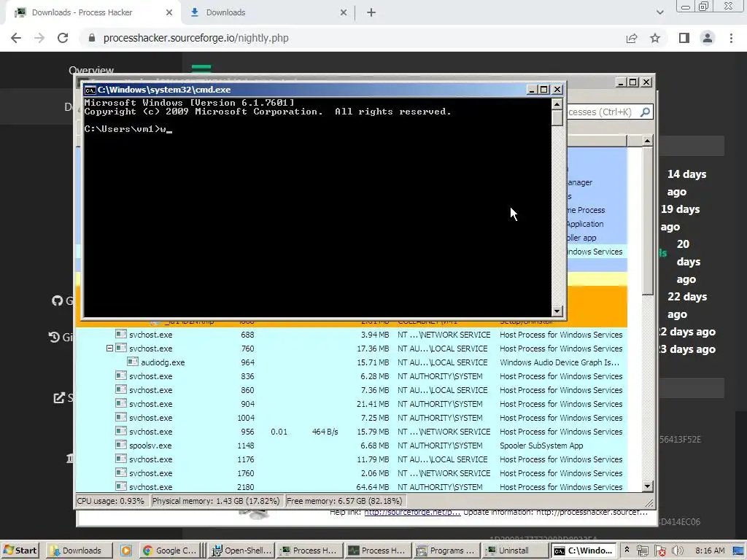Open Chrome side panel

click(684, 38)
